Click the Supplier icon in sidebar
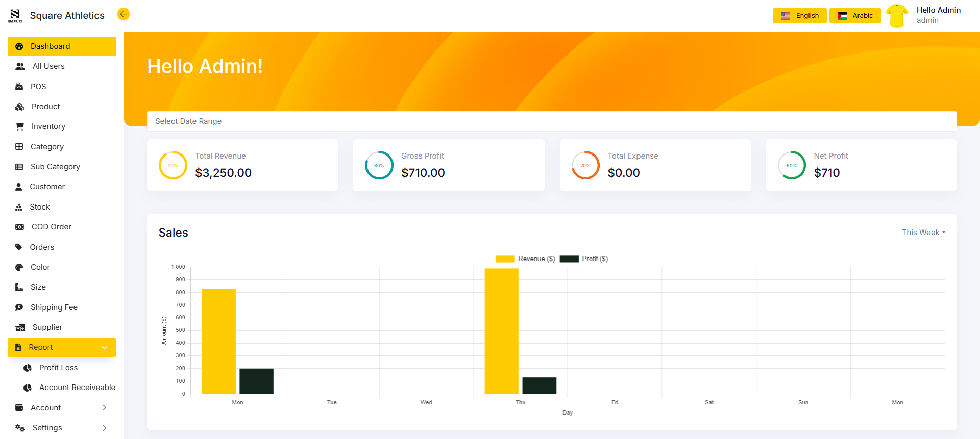 coord(20,327)
